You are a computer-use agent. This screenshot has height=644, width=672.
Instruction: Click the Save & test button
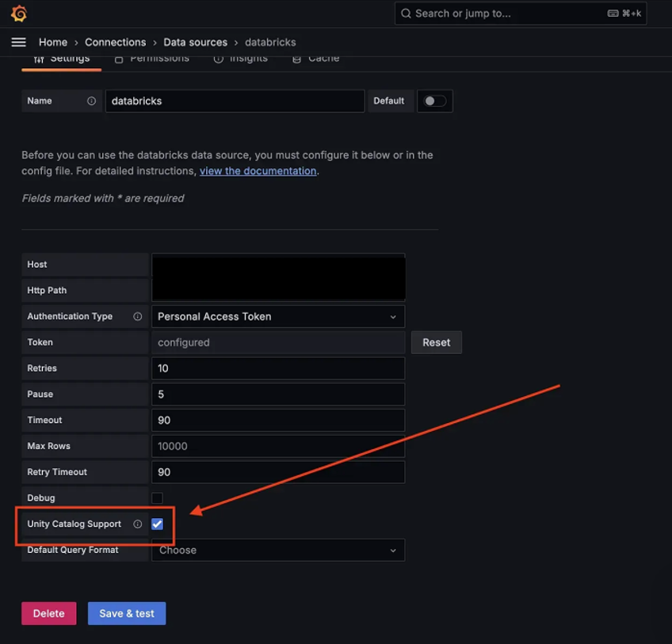coord(126,613)
